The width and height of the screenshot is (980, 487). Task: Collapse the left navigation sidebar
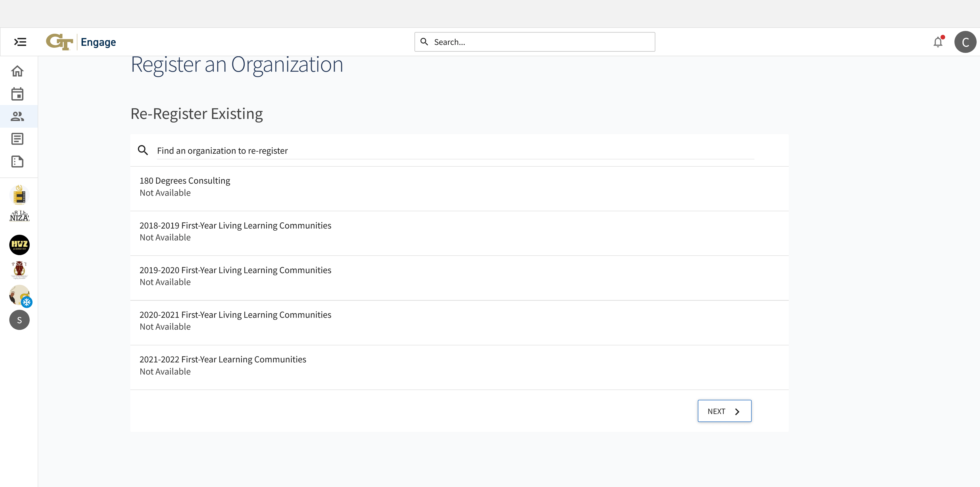[x=19, y=42]
